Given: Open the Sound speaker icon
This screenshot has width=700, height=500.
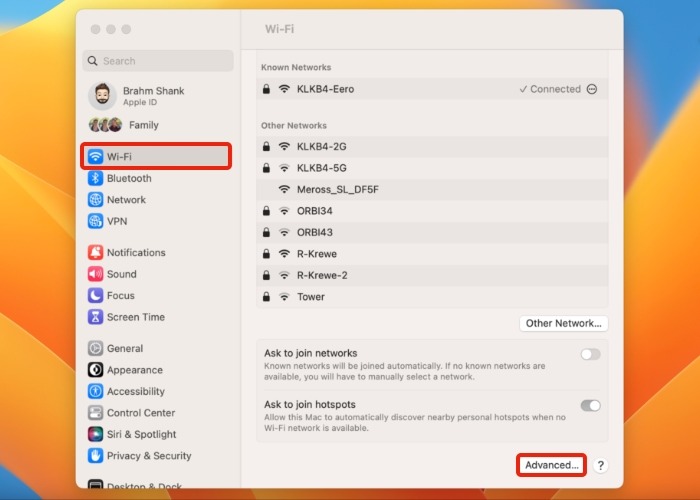Looking at the screenshot, I should point(95,274).
